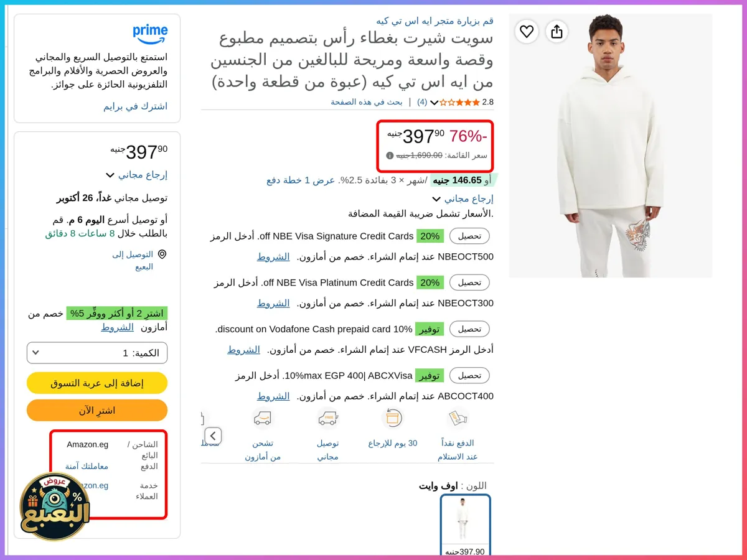Click the Prime logo
Screen dimensions: 747x560
[150, 34]
